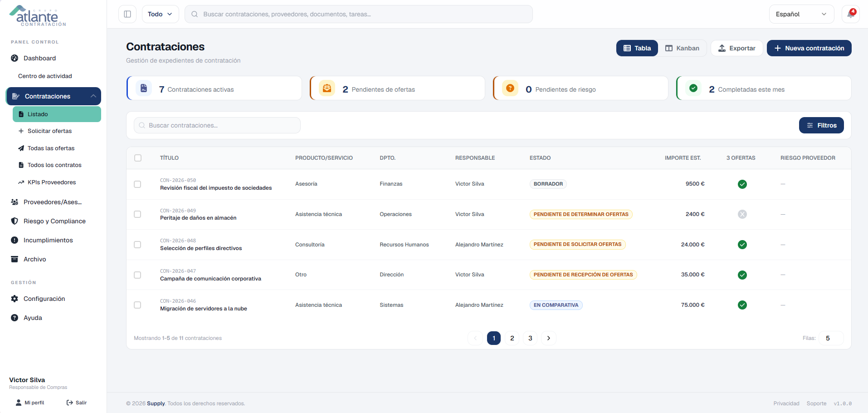Go to page 2

tap(512, 338)
